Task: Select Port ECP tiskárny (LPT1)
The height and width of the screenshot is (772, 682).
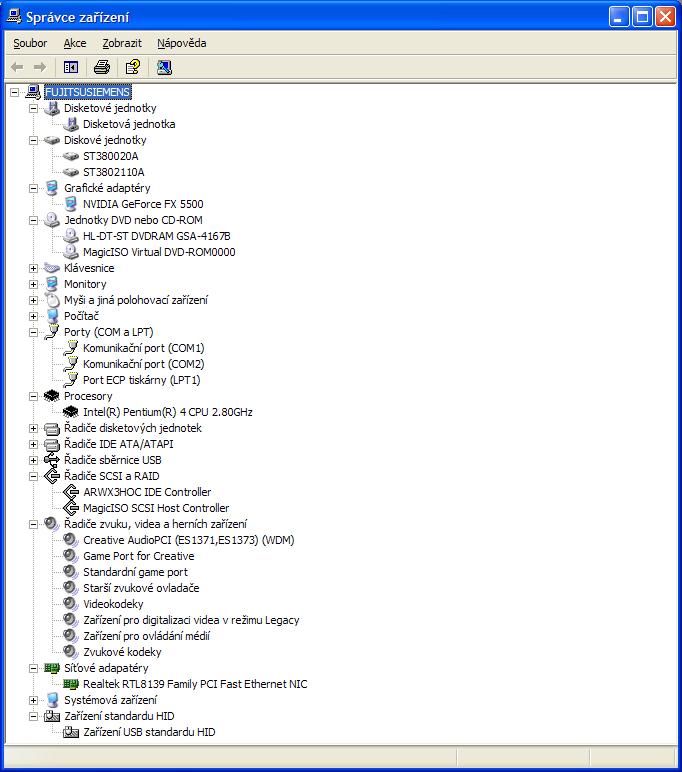Action: point(141,380)
